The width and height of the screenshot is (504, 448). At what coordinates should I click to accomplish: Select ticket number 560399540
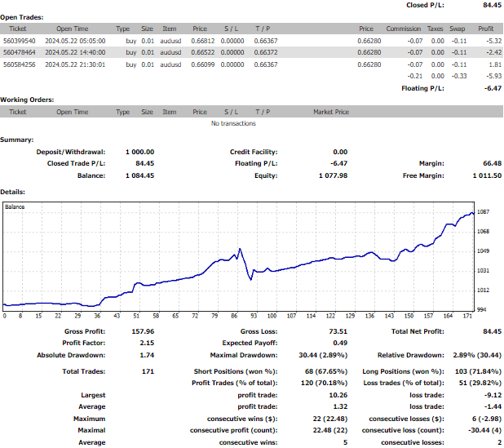[20, 41]
